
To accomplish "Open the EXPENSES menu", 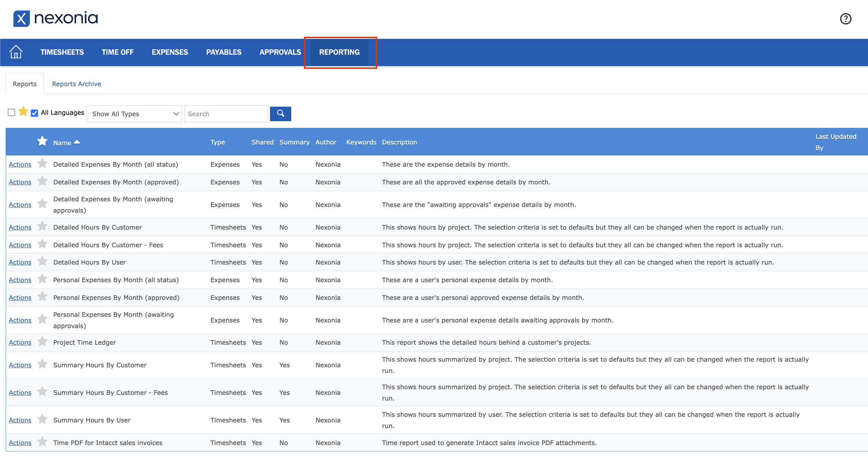I will [170, 52].
